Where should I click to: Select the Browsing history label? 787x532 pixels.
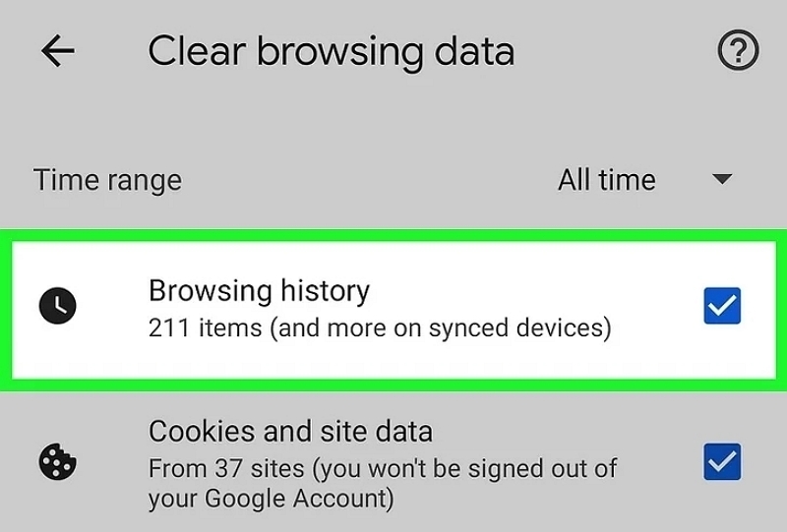[x=259, y=291]
